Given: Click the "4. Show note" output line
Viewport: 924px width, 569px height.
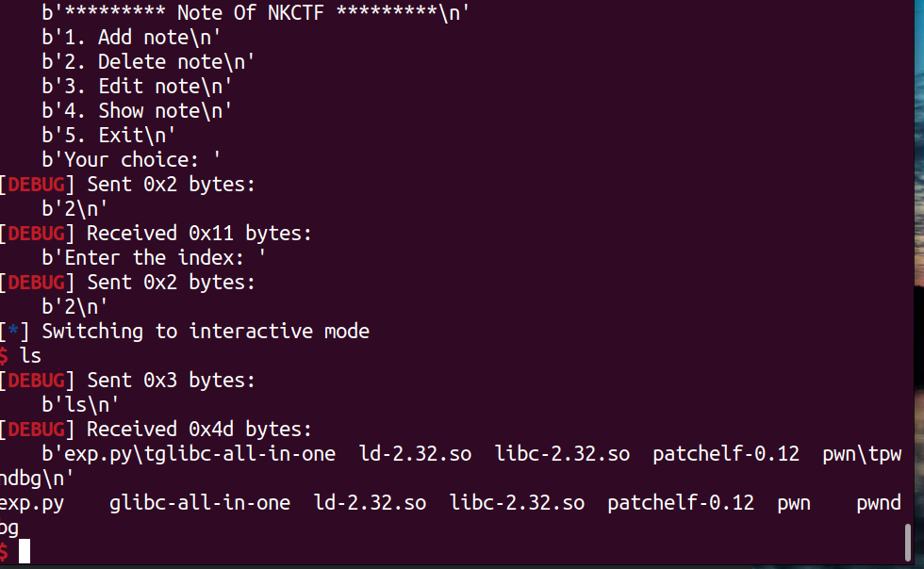Looking at the screenshot, I should click(137, 111).
